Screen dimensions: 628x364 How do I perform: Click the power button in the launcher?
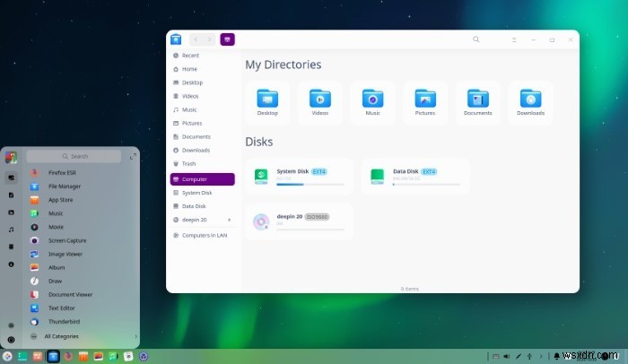[11, 340]
